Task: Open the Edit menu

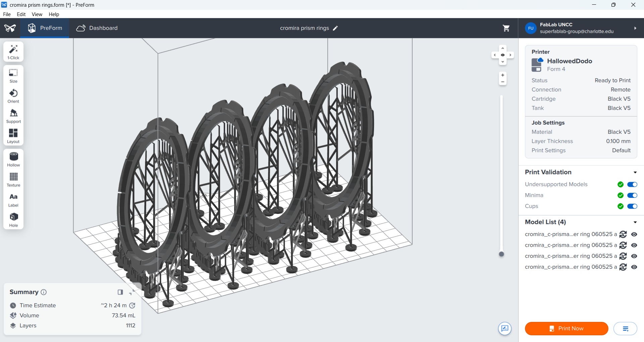Action: click(x=21, y=14)
